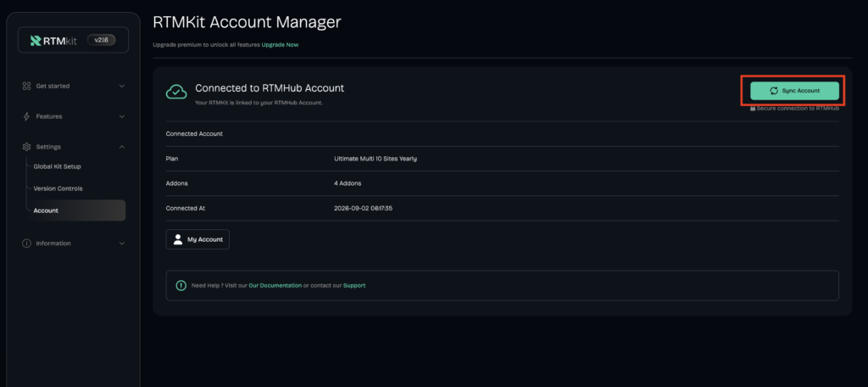Click the Get started grid icon
The width and height of the screenshot is (868, 387).
pos(26,86)
